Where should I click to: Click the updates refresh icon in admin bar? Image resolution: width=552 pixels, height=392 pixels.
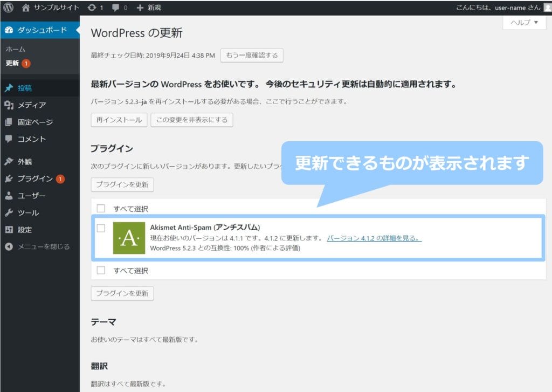pyautogui.click(x=92, y=8)
